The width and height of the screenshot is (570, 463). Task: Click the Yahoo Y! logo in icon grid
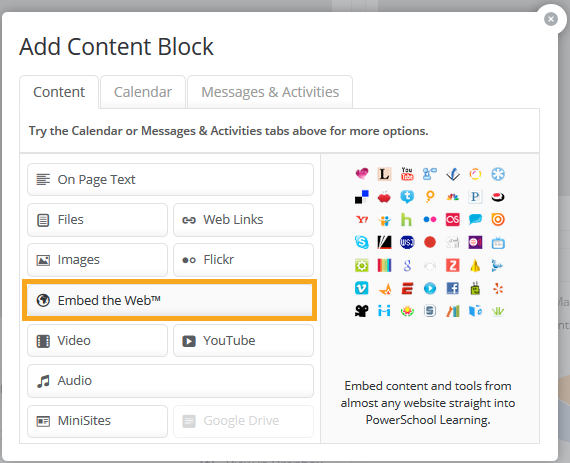pos(362,220)
